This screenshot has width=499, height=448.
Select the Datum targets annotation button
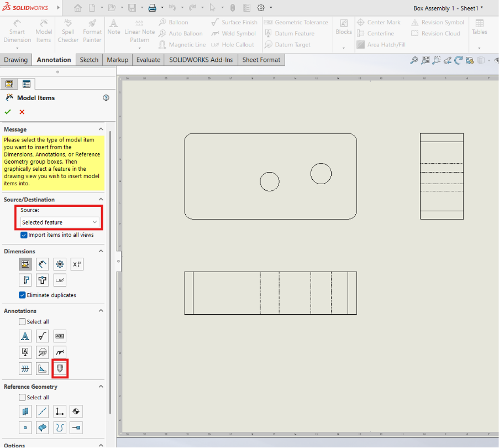pos(43,352)
